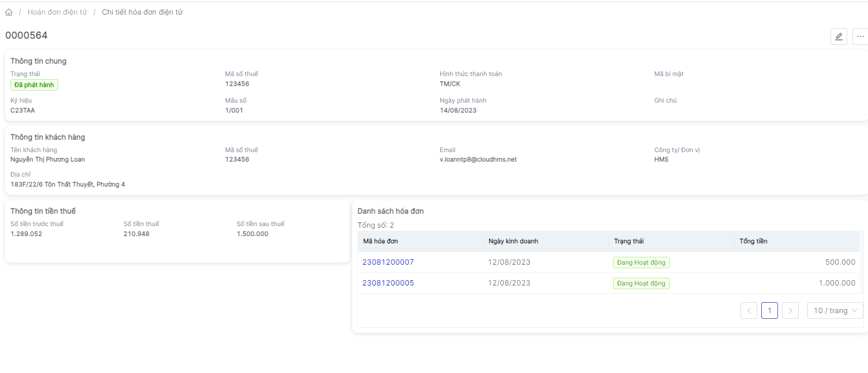Click the pencil edit icon
The height and width of the screenshot is (373, 868).
[x=838, y=36]
